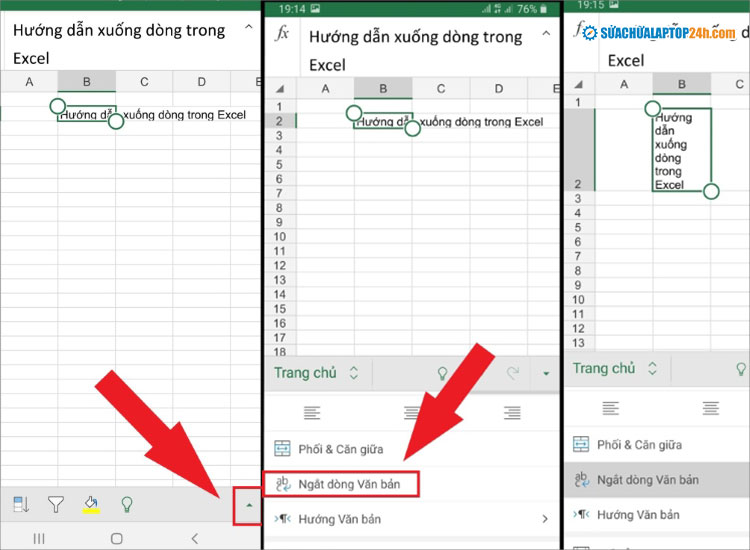Tap align left icon in middle phone
750x550 pixels.
pos(312,412)
